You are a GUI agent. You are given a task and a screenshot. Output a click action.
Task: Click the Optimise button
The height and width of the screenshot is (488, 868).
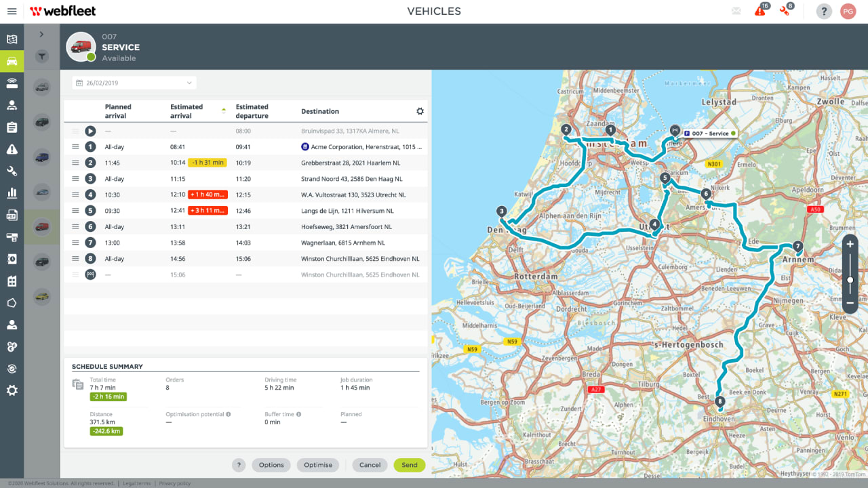[x=317, y=465]
